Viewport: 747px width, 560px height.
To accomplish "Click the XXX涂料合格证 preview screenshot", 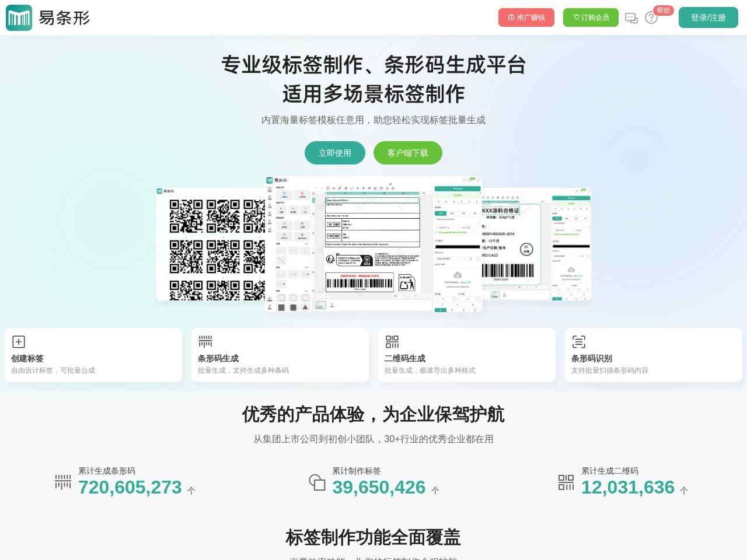I will click(537, 244).
